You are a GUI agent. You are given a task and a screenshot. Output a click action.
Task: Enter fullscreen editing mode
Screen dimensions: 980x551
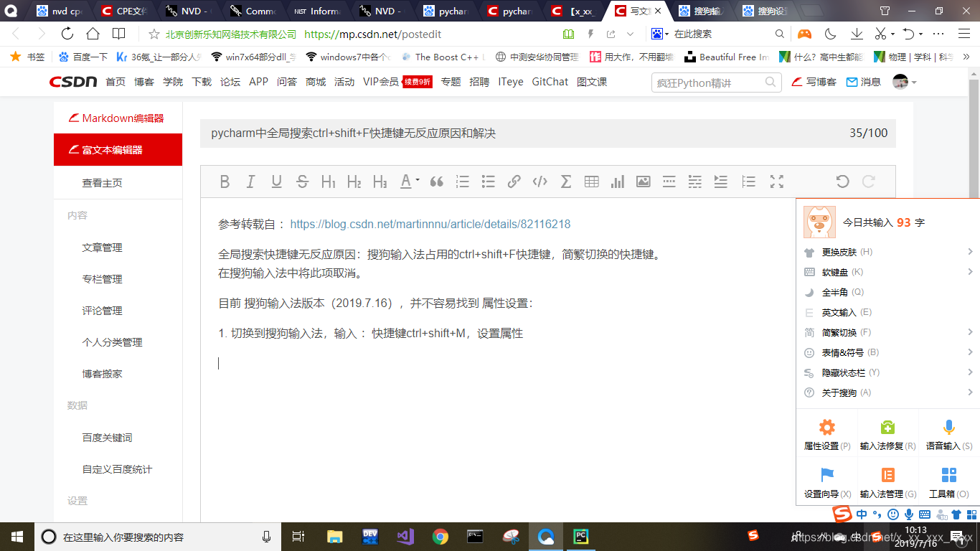pos(776,182)
